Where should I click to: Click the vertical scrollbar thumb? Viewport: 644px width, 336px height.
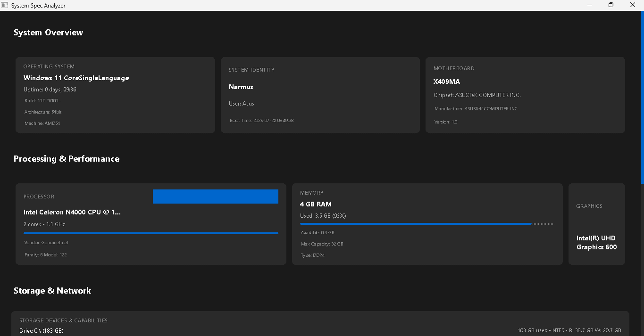tap(642, 98)
